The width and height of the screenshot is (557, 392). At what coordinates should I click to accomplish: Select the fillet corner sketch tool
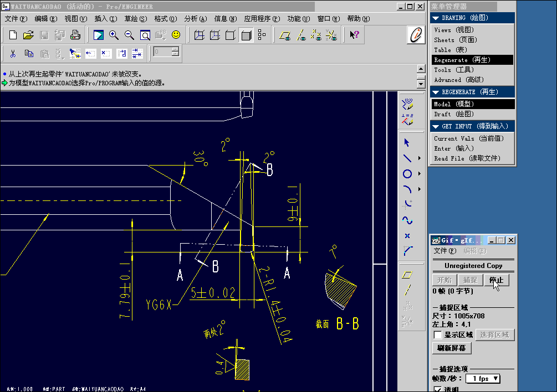407,251
